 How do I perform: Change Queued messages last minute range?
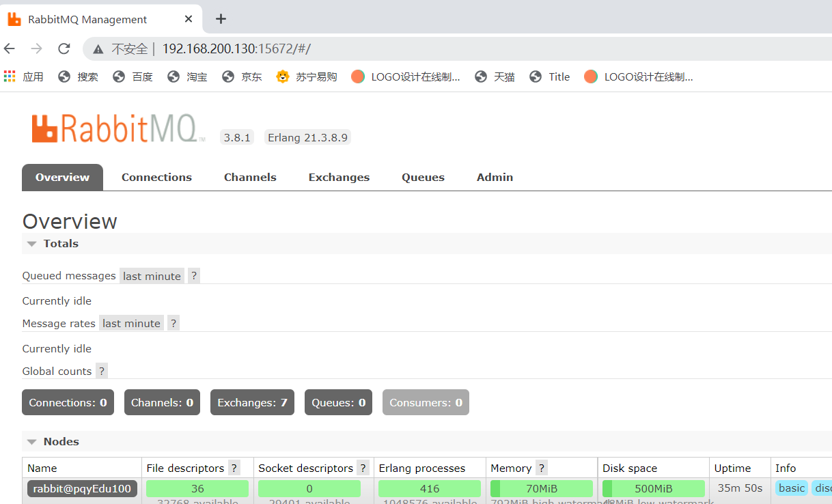(152, 276)
